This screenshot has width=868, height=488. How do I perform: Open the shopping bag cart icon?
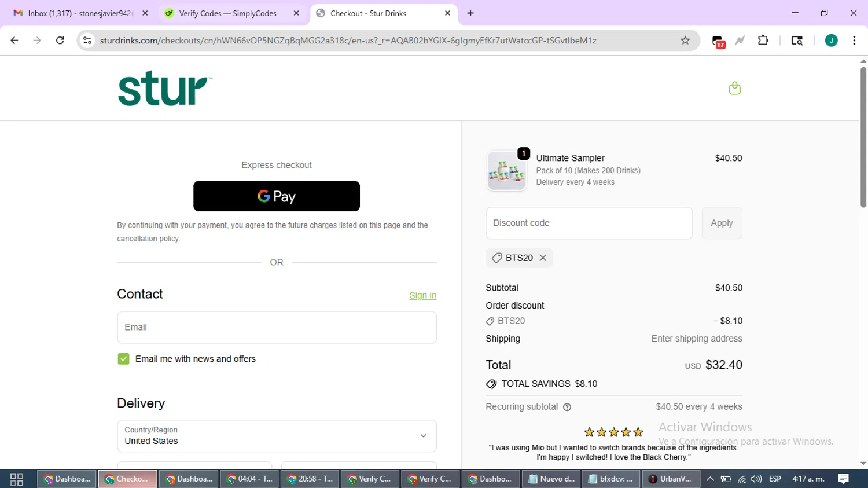coord(734,88)
